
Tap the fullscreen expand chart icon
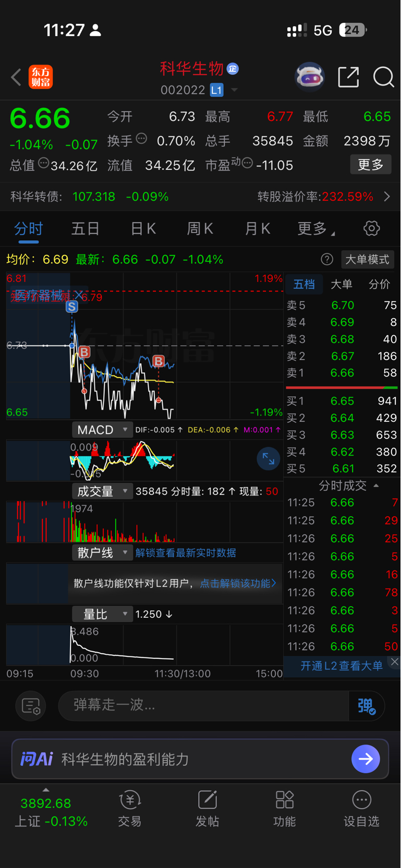269,459
